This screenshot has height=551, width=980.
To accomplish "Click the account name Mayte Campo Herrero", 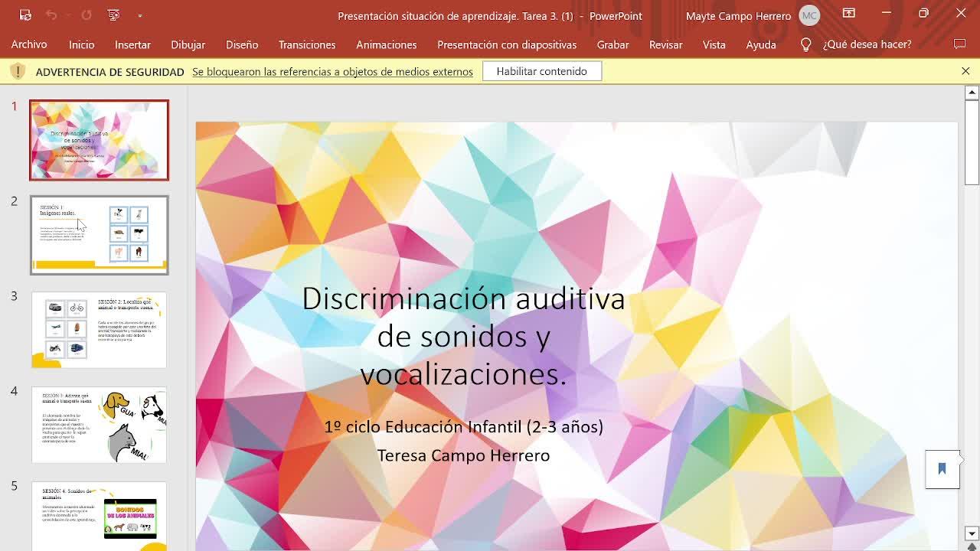I will pyautogui.click(x=739, y=15).
